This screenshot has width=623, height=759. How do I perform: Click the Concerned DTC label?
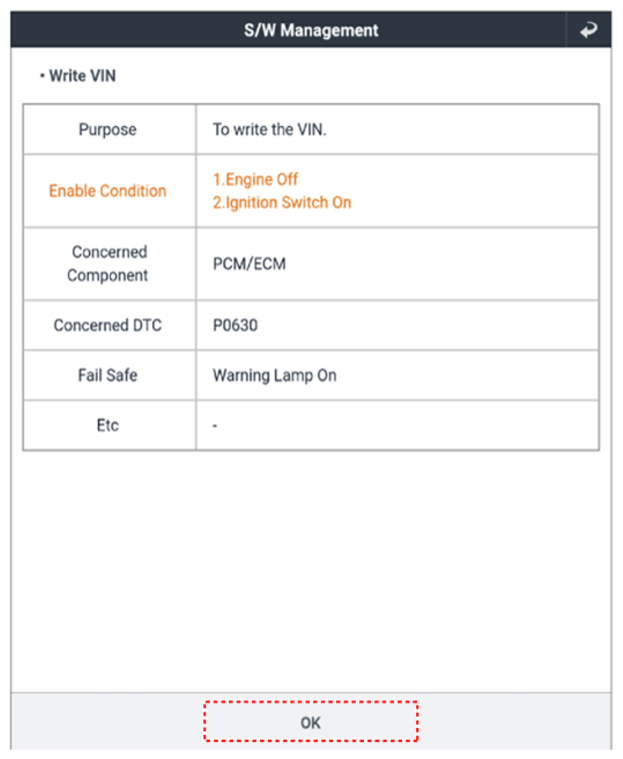pyautogui.click(x=108, y=325)
